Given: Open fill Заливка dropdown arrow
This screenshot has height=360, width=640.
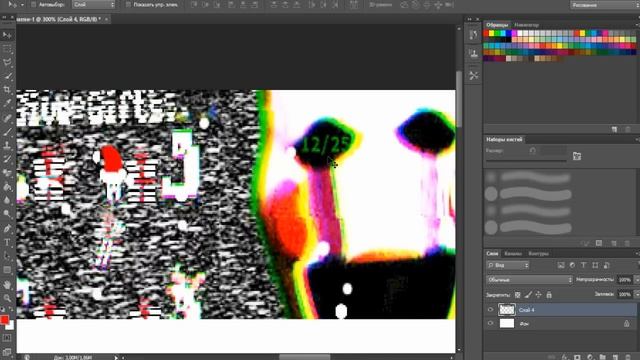Looking at the screenshot, I should point(637,294).
